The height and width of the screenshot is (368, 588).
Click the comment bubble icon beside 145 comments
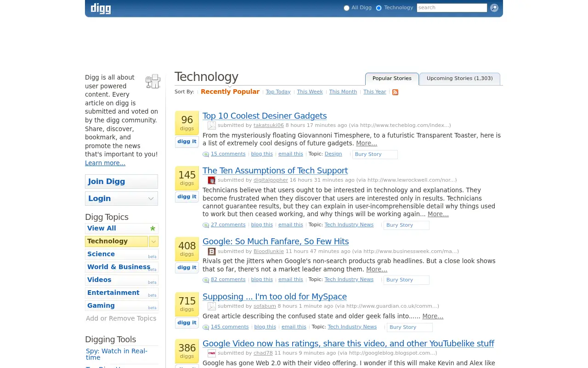(x=206, y=327)
